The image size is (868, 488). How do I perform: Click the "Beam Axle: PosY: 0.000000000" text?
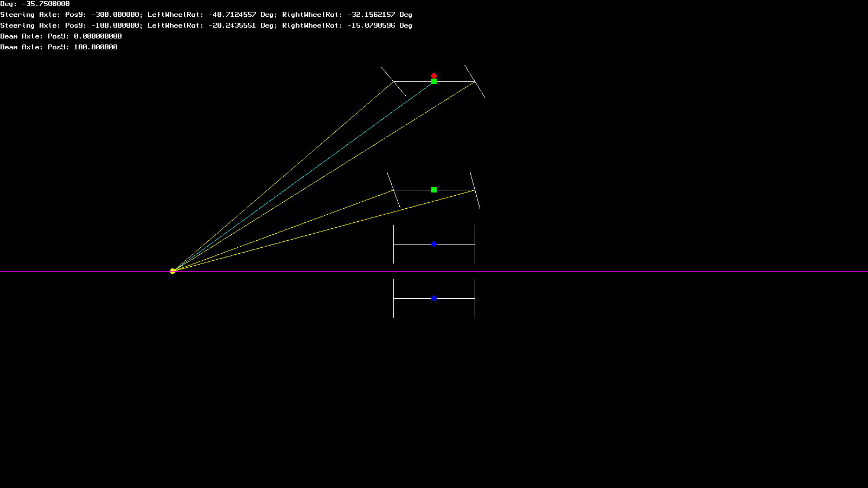coord(61,36)
